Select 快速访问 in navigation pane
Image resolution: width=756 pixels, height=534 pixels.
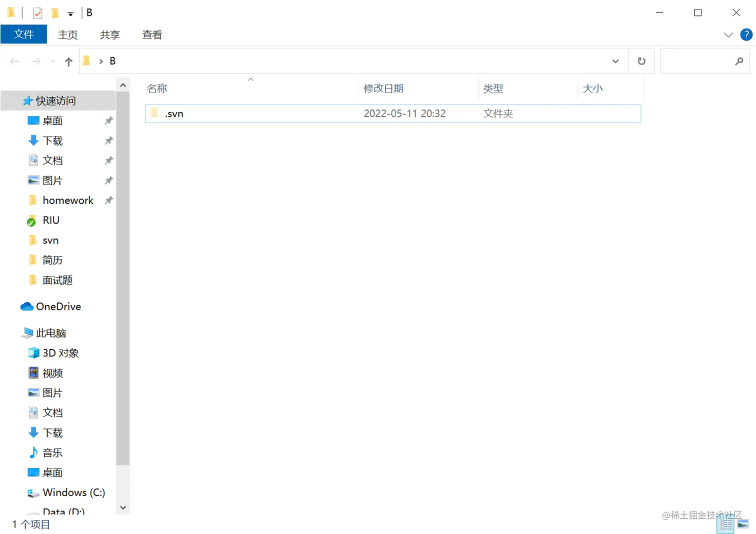56,101
